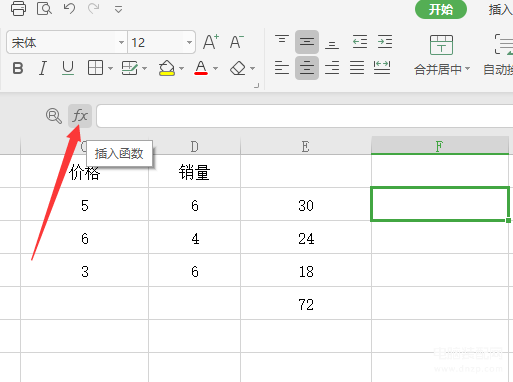Click the eraser clear formatting icon

click(x=238, y=68)
